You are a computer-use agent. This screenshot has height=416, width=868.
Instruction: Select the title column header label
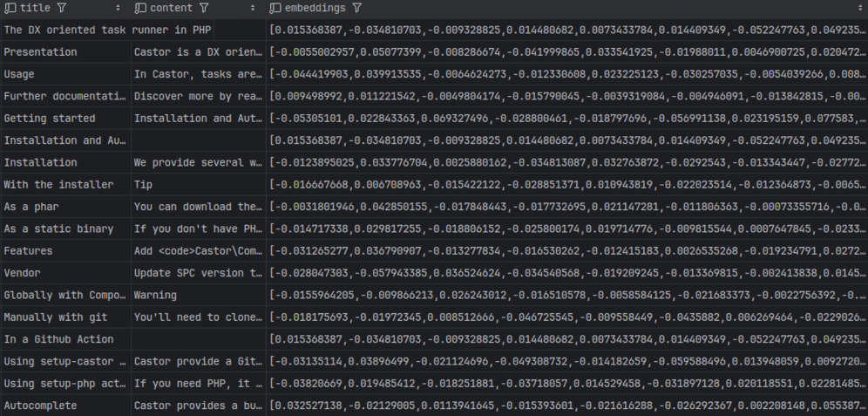click(x=35, y=9)
